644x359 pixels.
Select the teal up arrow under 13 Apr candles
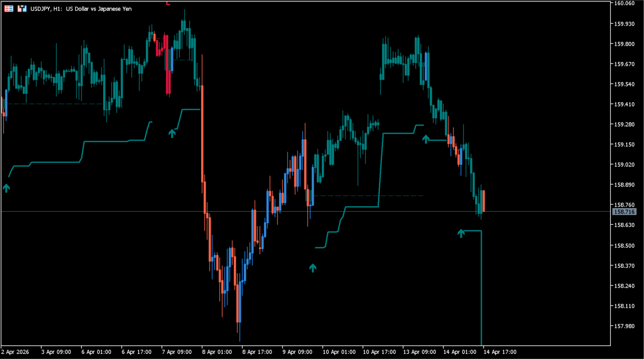click(426, 139)
